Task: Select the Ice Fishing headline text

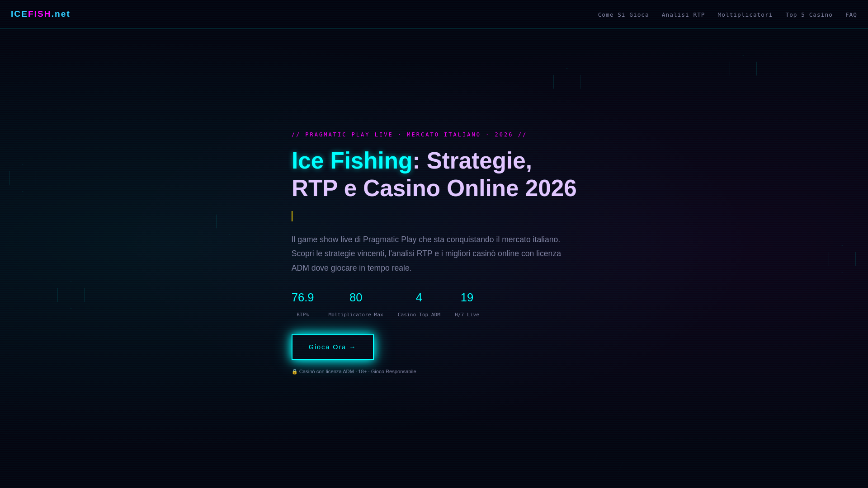Action: 352,161
